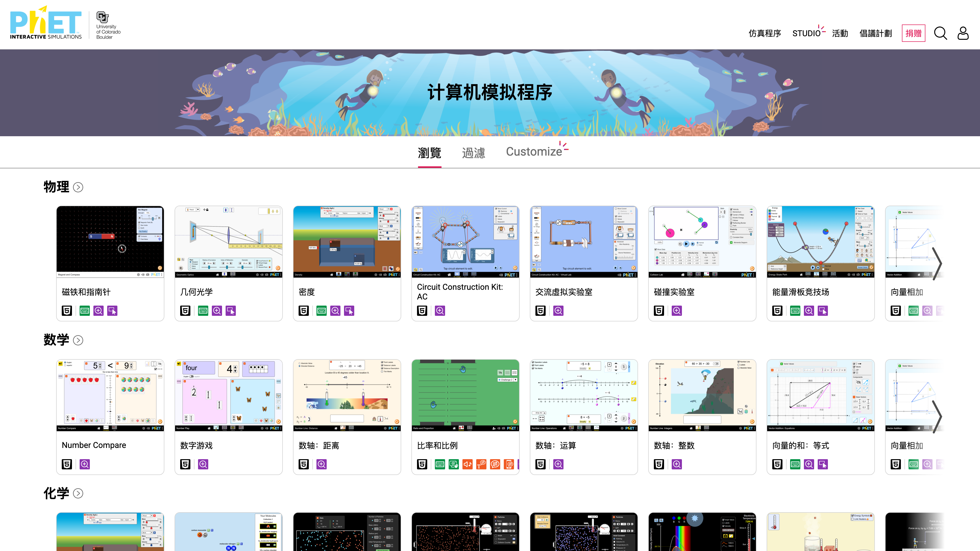
Task: Click keyboard icon on 能量滑板竞技场 card
Action: pos(795,311)
